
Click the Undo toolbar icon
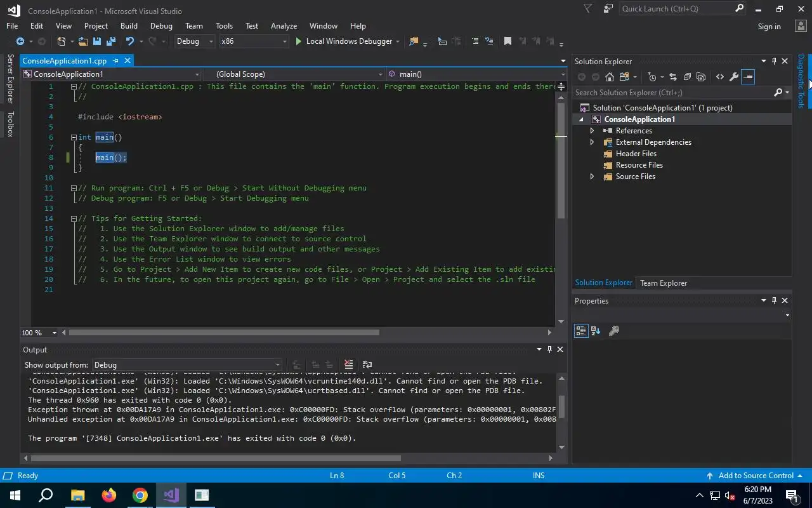click(x=130, y=41)
